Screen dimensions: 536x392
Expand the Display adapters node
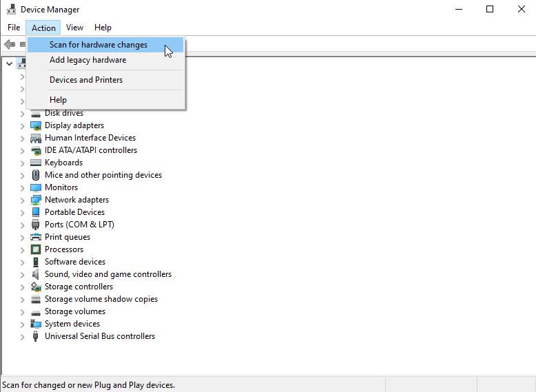(22, 126)
